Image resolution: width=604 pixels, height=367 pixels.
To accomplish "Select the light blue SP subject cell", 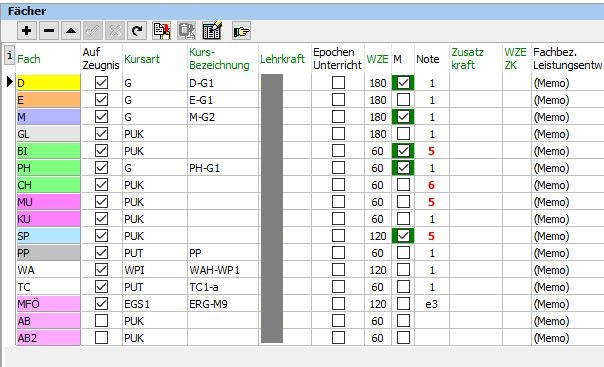I will [49, 236].
